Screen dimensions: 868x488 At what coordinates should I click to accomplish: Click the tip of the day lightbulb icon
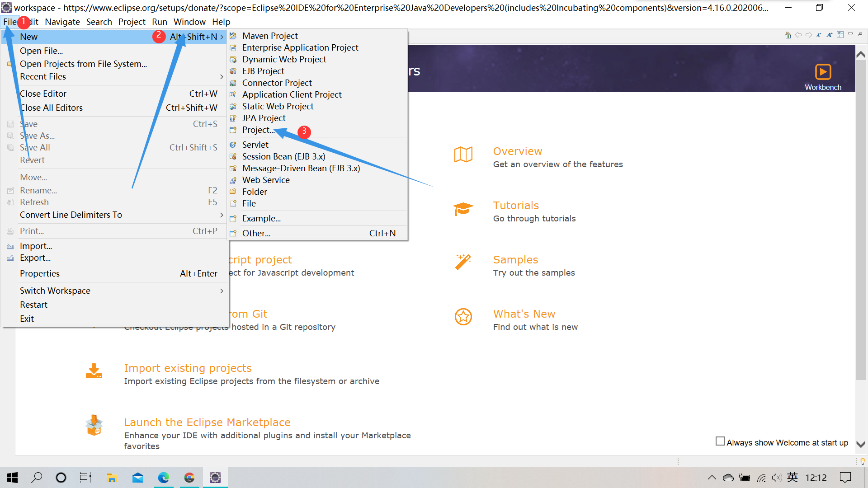(863, 461)
